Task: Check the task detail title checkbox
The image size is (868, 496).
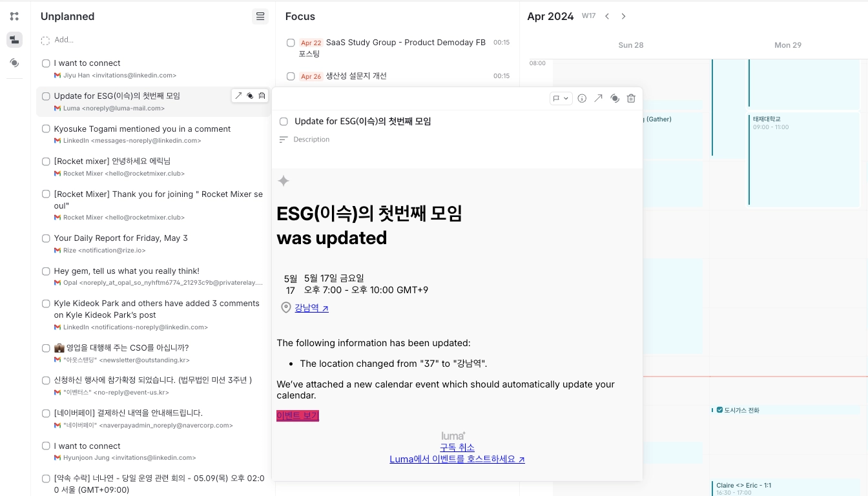Action: pos(284,121)
